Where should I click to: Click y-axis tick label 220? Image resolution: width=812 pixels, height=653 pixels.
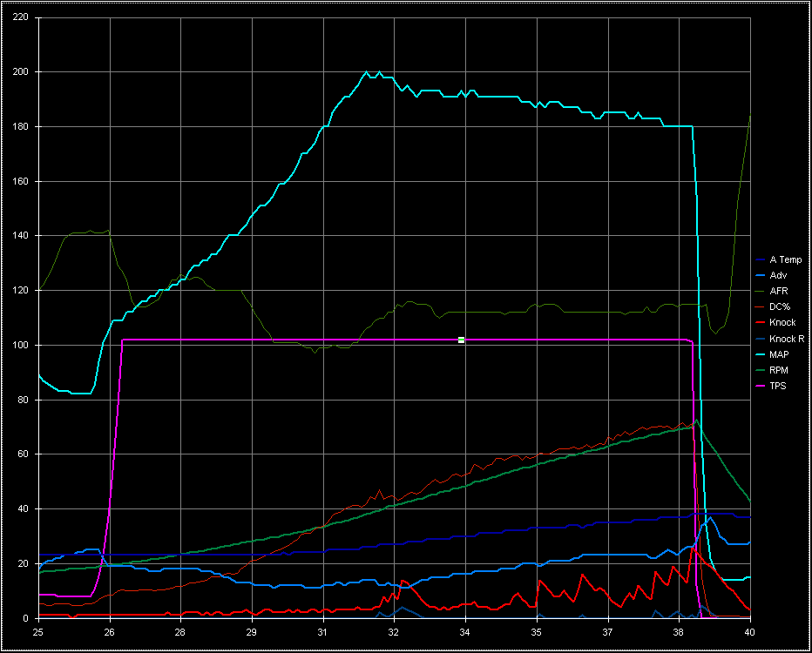tap(21, 17)
